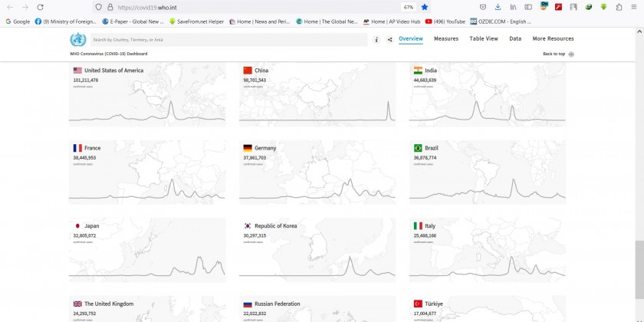Open the Firefox library icon

coord(513,7)
